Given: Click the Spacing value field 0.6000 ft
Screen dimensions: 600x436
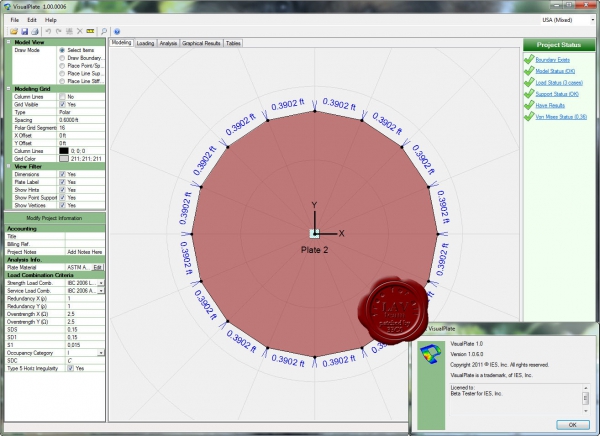Looking at the screenshot, I should tap(81, 120).
